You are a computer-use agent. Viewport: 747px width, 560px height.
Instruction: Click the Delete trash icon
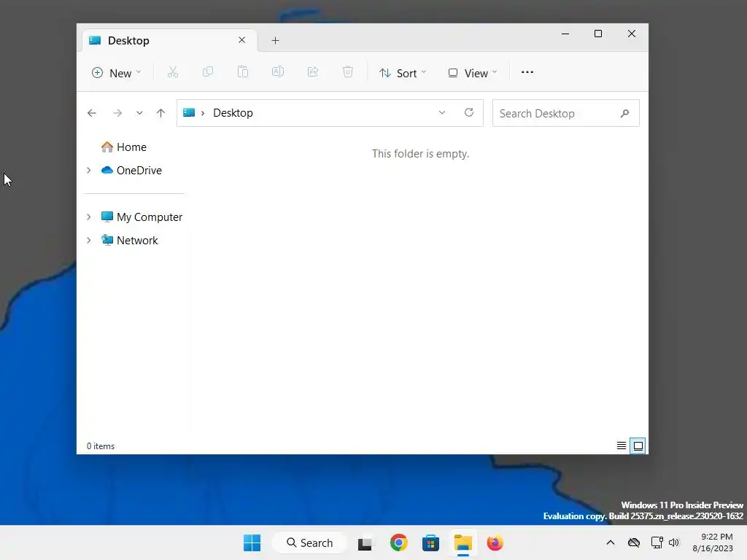[348, 72]
